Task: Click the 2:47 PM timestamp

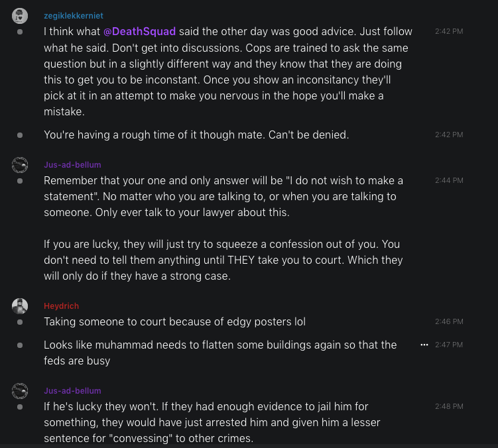Action: point(449,345)
